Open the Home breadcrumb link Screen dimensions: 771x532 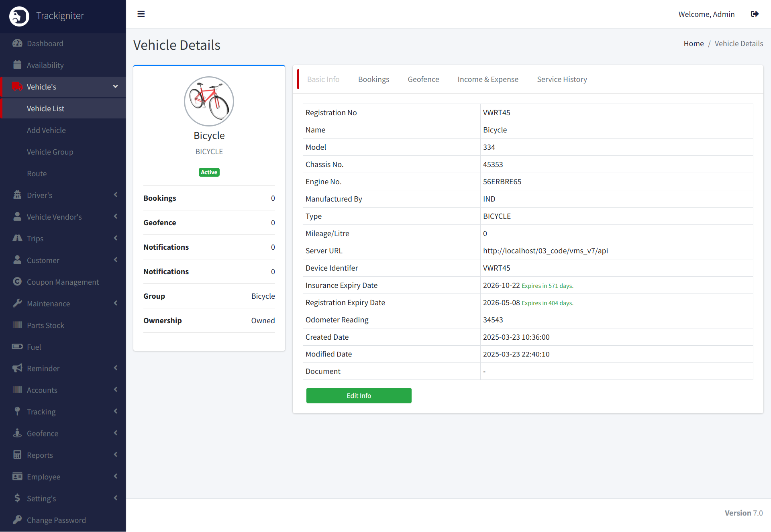tap(693, 43)
